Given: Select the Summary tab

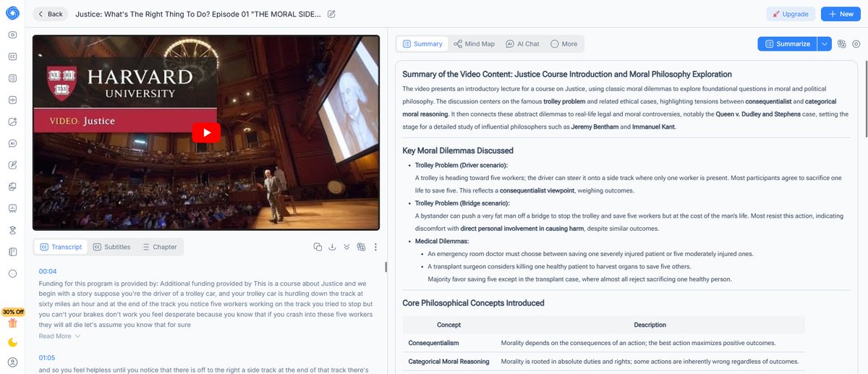Looking at the screenshot, I should pos(422,44).
